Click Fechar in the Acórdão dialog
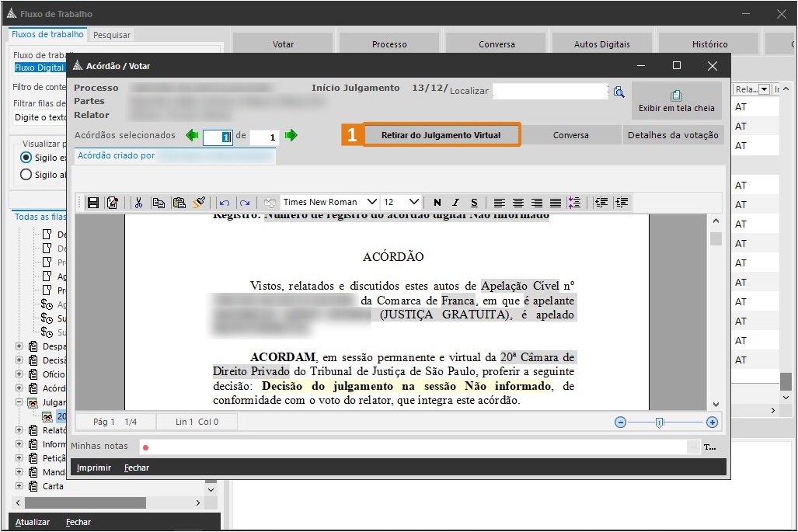This screenshot has width=798, height=532. click(x=137, y=468)
